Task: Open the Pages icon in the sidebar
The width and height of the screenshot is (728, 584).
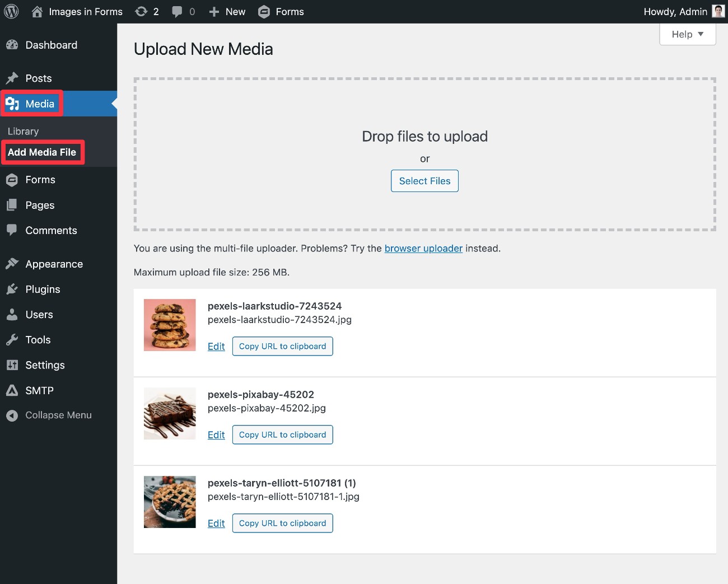Action: pyautogui.click(x=12, y=205)
